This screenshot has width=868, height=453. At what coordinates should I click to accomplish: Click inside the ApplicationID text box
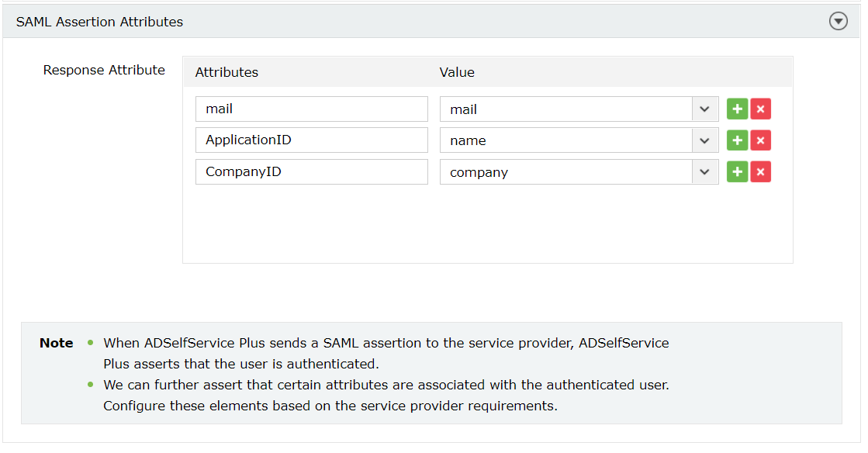(x=311, y=140)
